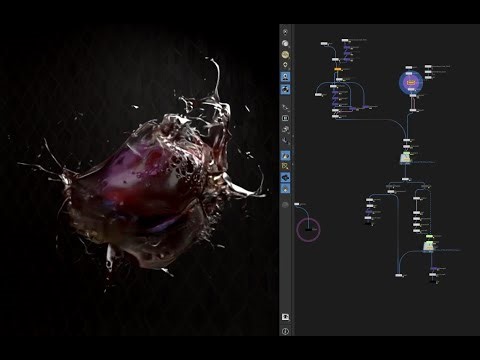Select the orange-outlined node inside the purple circle
The image size is (480, 360).
click(x=411, y=82)
